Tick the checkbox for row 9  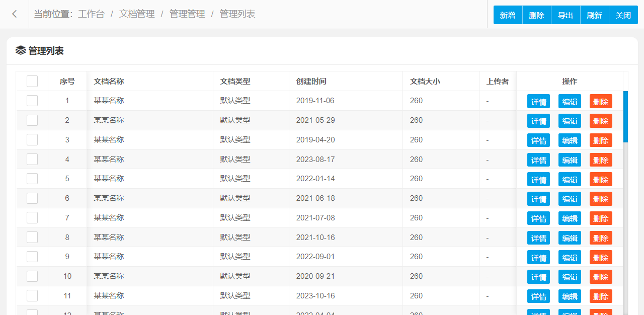click(x=32, y=257)
